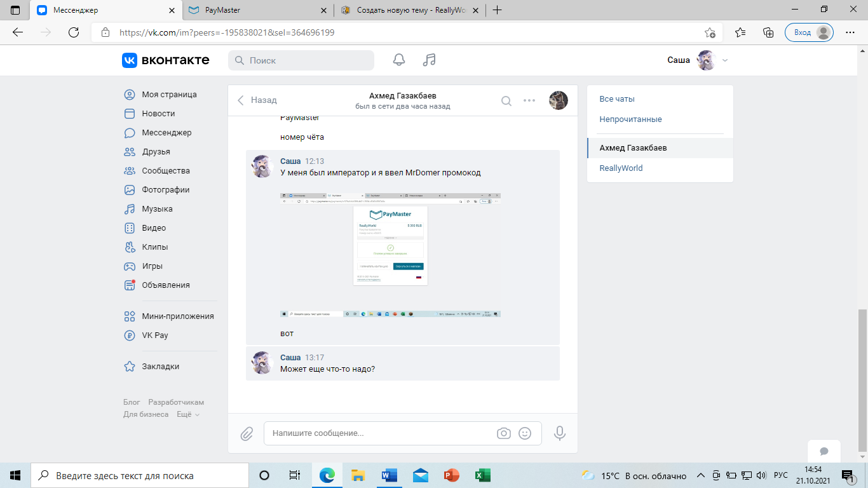This screenshot has height=488, width=868.
Task: Open Блог footer link
Action: (x=132, y=402)
